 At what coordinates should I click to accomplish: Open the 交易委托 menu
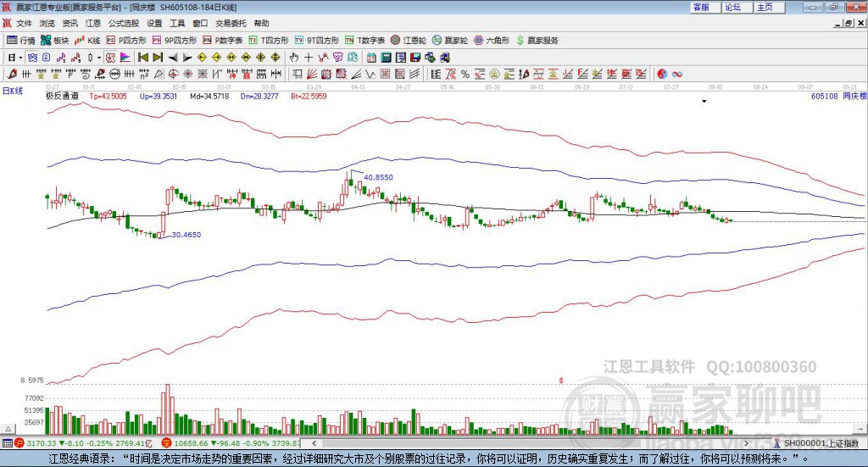[231, 23]
